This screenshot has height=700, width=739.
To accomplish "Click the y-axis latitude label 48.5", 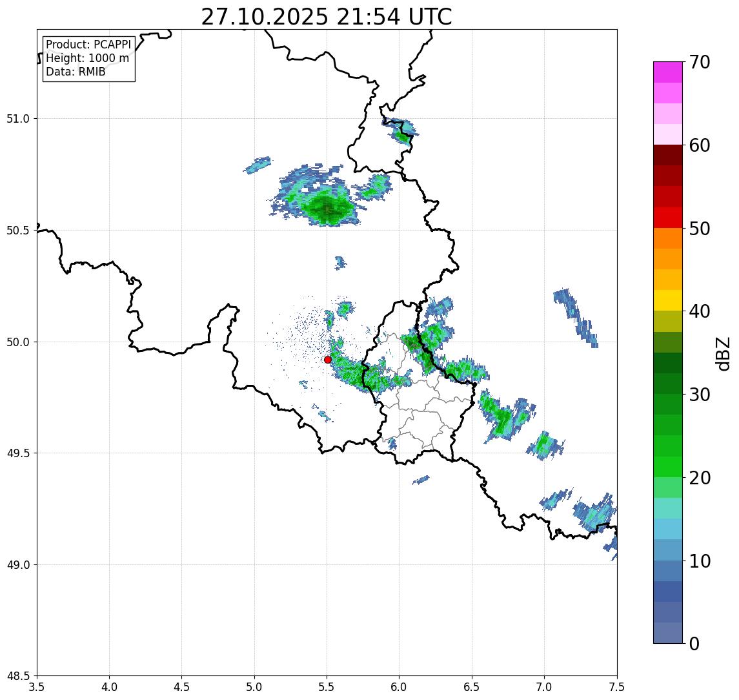I will coord(17,675).
